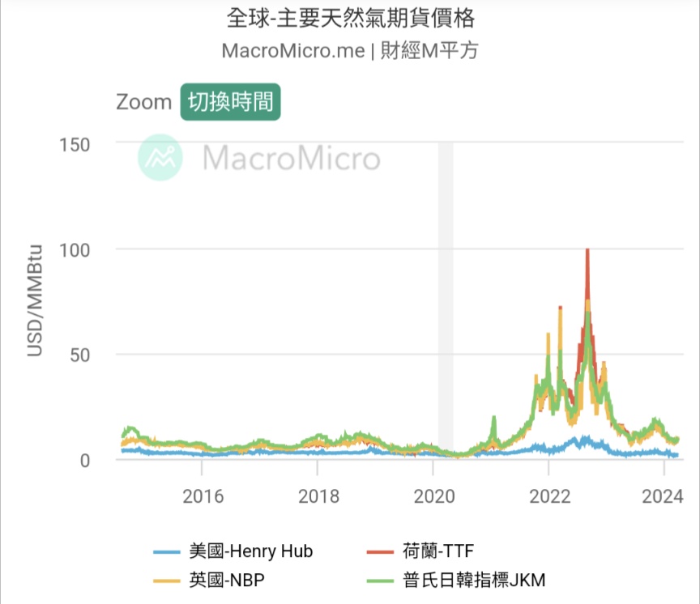Click the MacroMicro watermark logo icon
Image resolution: width=700 pixels, height=604 pixels.
160,157
